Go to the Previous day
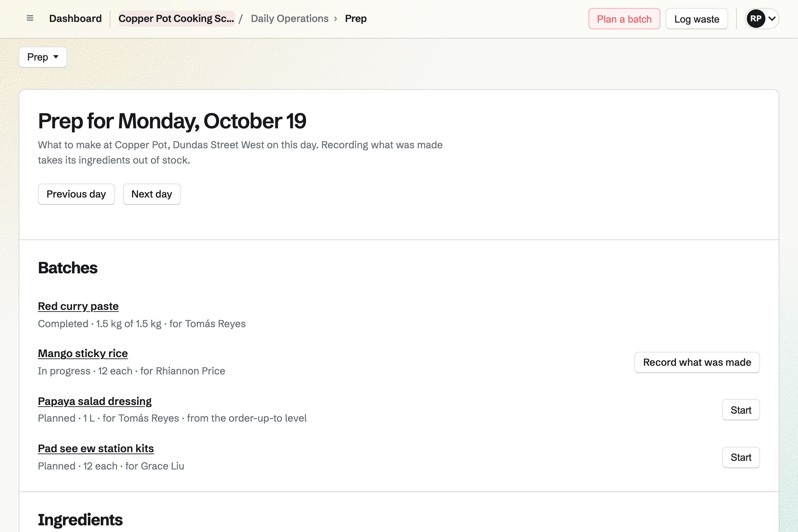The width and height of the screenshot is (798, 532). pos(76,194)
